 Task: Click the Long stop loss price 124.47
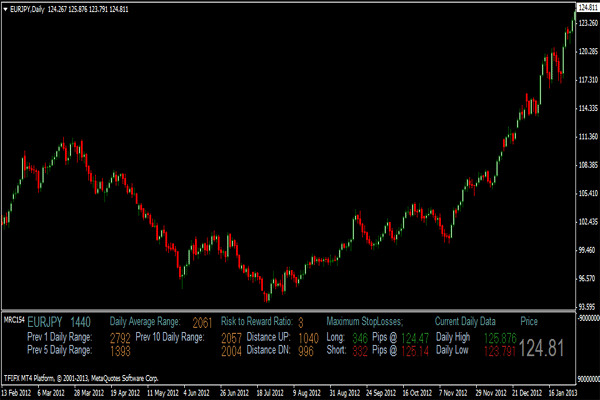(x=415, y=338)
